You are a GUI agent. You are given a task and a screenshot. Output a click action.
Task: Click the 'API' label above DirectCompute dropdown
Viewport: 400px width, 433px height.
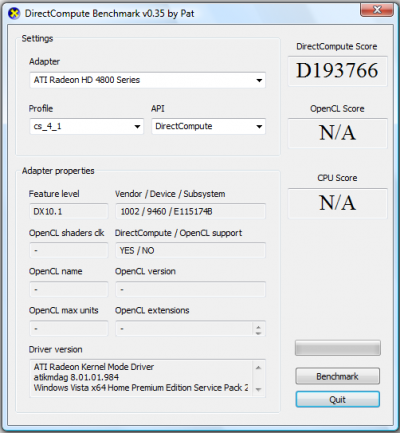point(158,109)
